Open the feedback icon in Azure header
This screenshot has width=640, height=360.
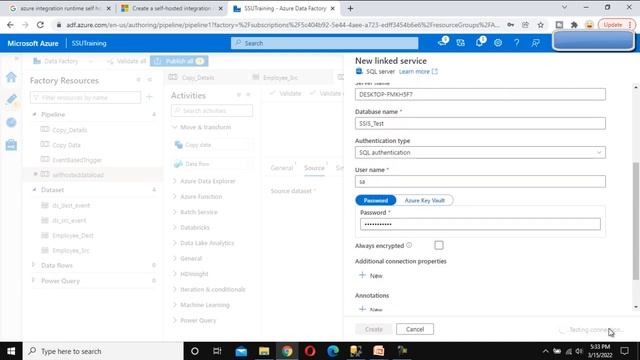click(x=536, y=42)
